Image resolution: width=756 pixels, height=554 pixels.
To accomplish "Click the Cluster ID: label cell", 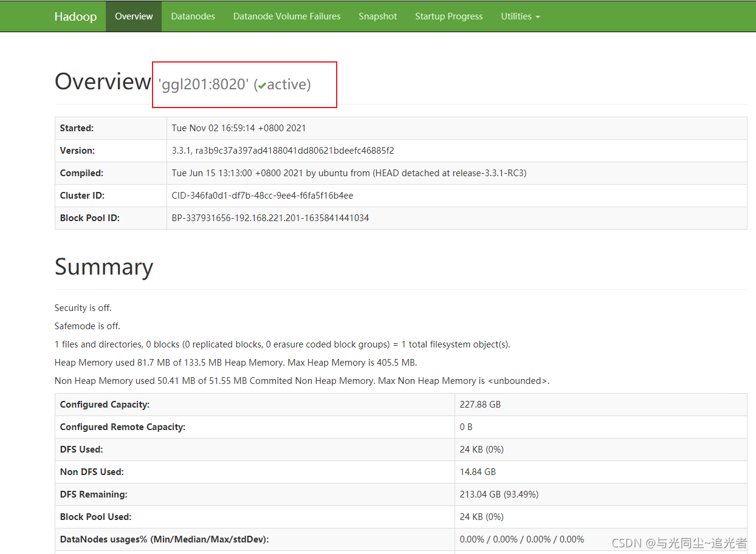I will 111,196.
